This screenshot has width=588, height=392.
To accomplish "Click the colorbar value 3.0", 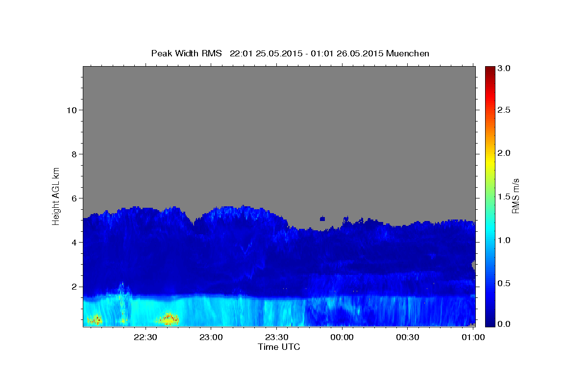I will [504, 68].
